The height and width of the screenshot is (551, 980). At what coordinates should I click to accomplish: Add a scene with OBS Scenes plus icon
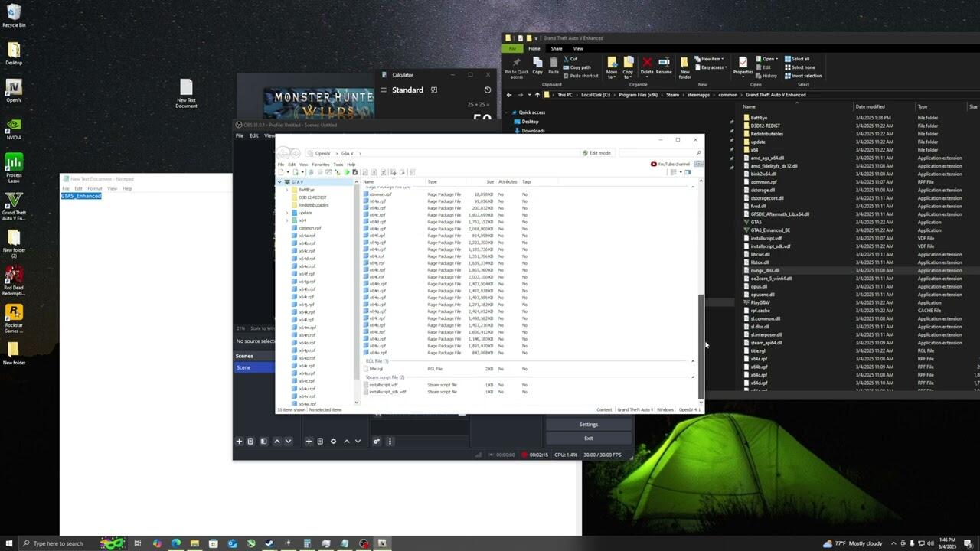coord(239,441)
